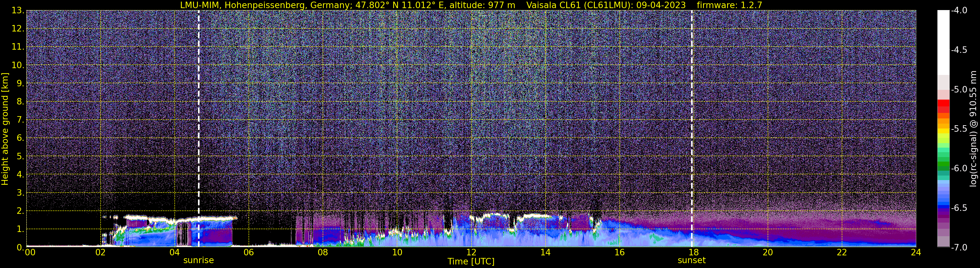
Task: Click the colorbar tick label '-4.5'
Action: (x=959, y=50)
